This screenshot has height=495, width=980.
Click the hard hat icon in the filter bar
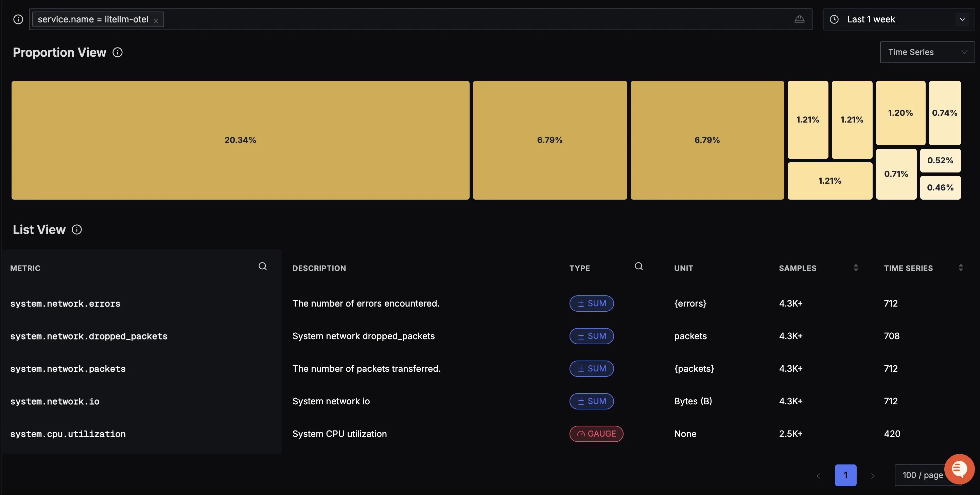[x=799, y=19]
